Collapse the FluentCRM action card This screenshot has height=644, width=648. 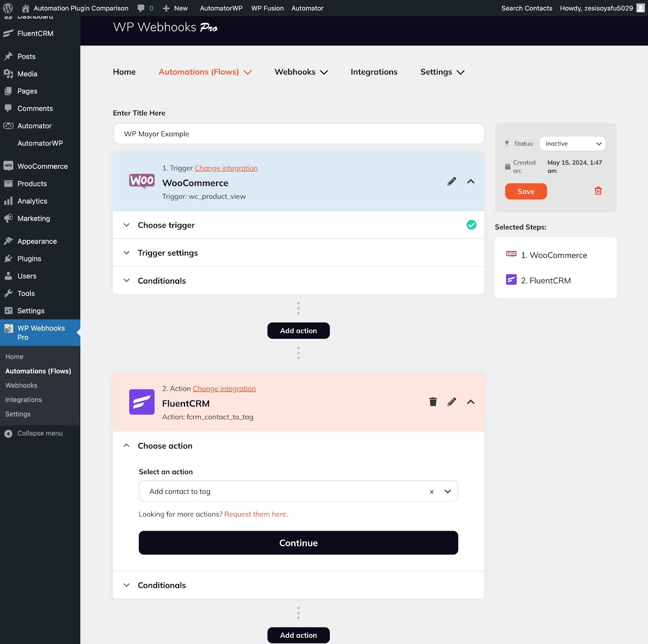click(x=471, y=402)
